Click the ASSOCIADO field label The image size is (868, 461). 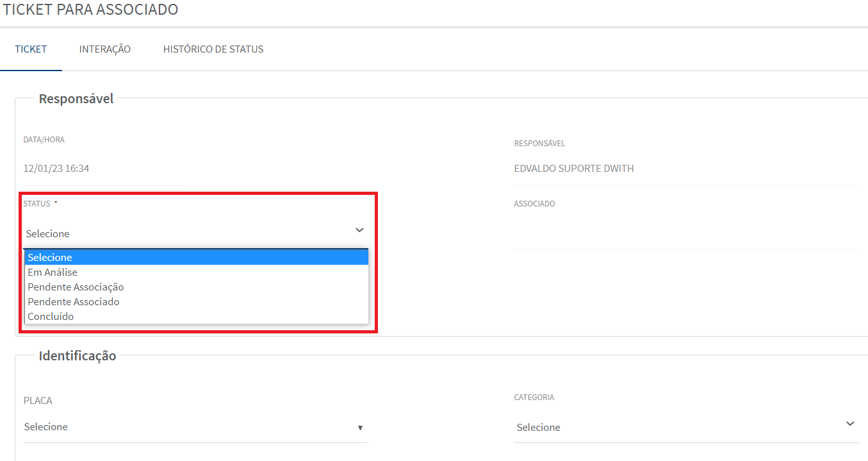click(x=534, y=204)
